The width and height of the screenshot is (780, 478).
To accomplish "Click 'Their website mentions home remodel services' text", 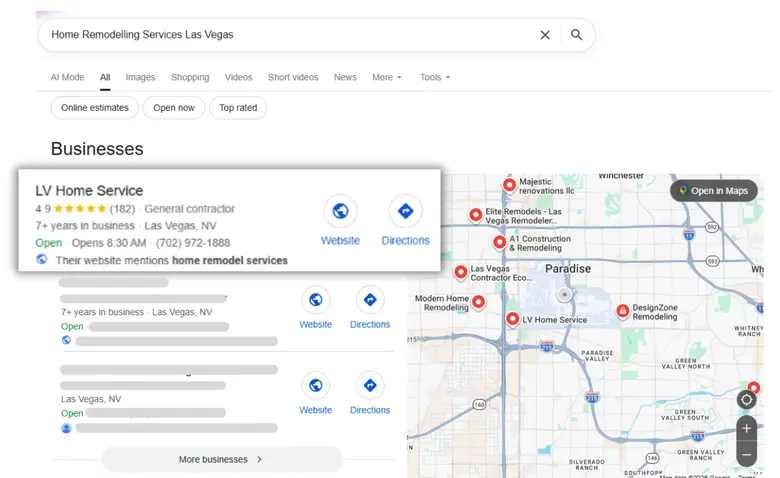I will coord(172,261).
